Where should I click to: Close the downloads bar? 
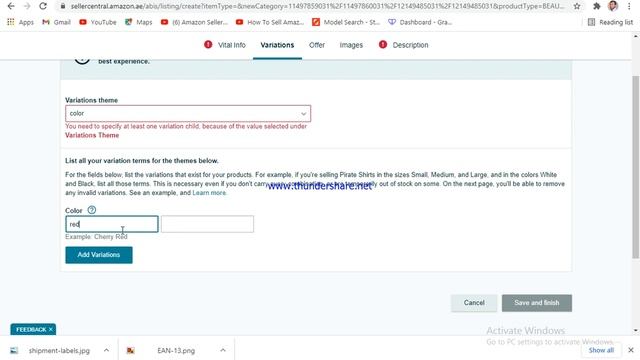click(631, 350)
